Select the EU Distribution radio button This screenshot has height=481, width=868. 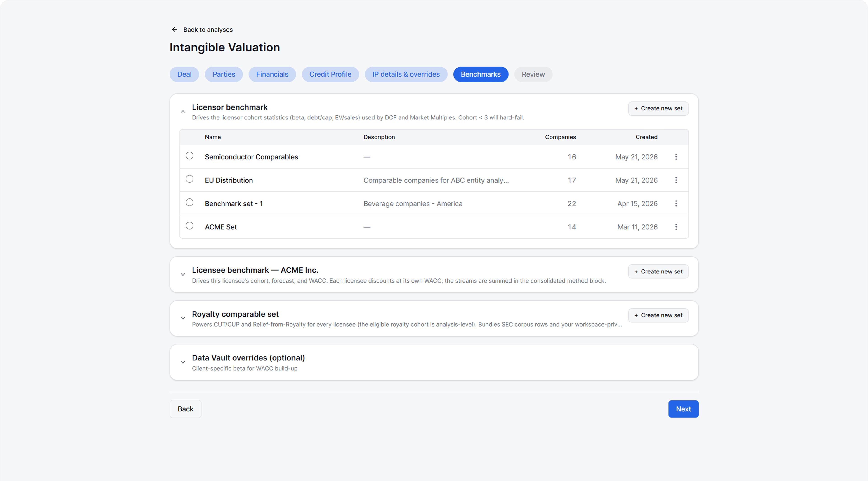190,179
